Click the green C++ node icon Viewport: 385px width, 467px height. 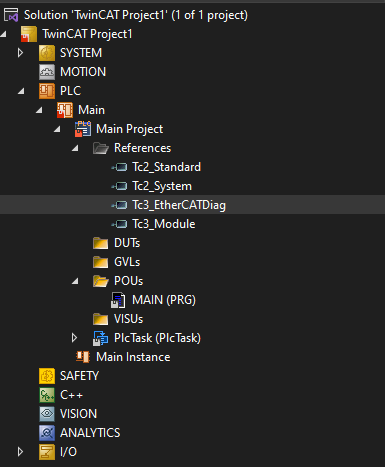pos(47,395)
